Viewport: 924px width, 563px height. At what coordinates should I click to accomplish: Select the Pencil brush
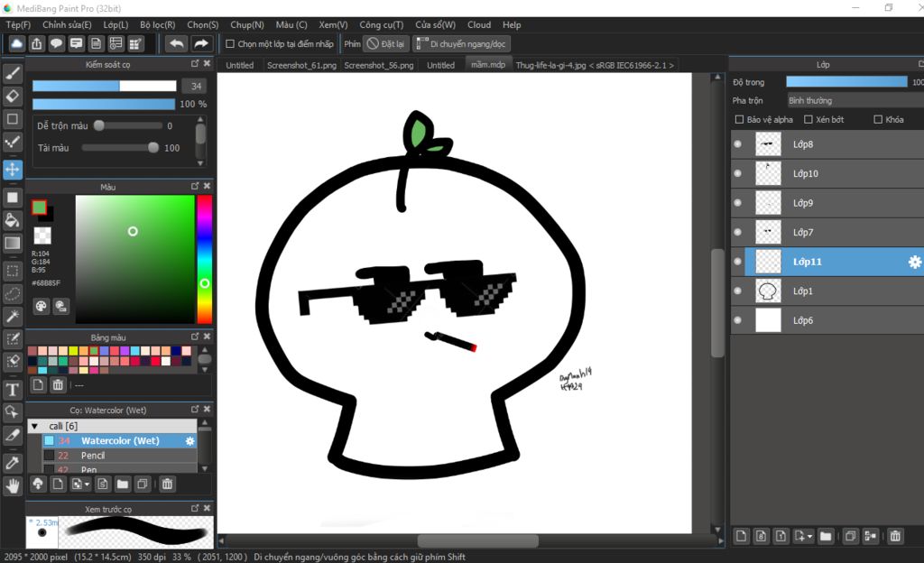120,456
